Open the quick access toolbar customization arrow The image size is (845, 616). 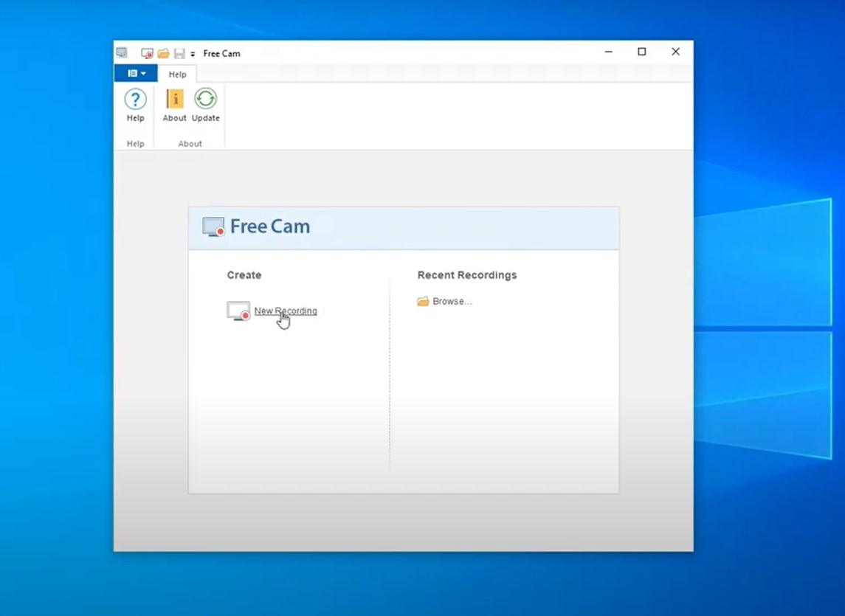(191, 53)
